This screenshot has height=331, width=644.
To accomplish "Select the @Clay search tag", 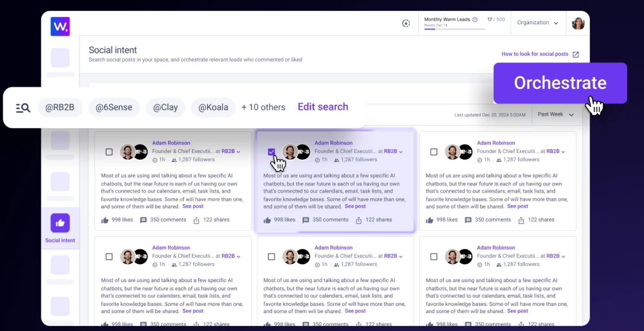I will pos(165,107).
